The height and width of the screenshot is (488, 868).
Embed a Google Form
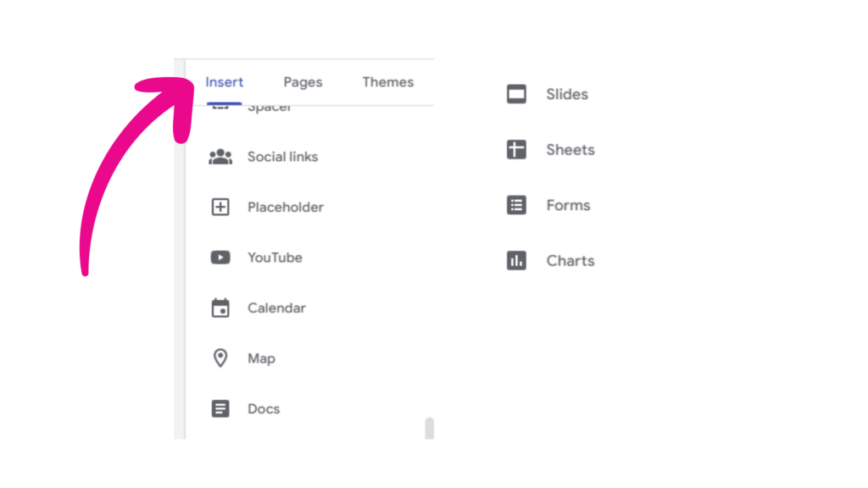tap(568, 205)
